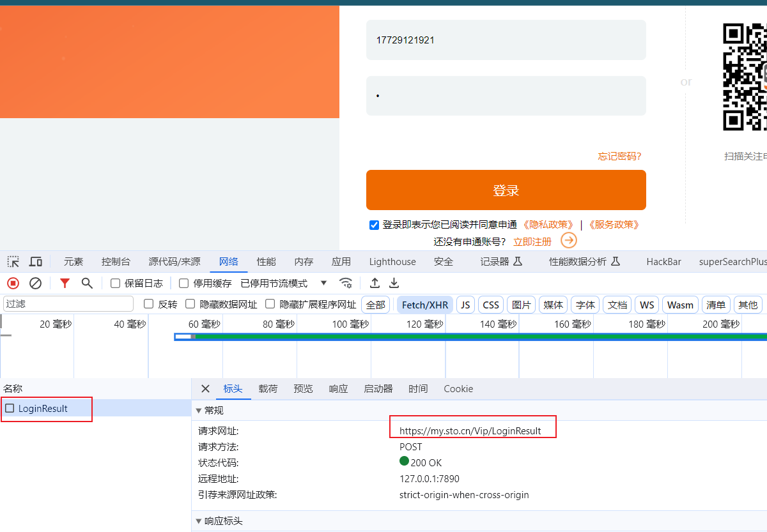Click the orange 登录 button
This screenshot has height=532, width=767.
tap(506, 190)
